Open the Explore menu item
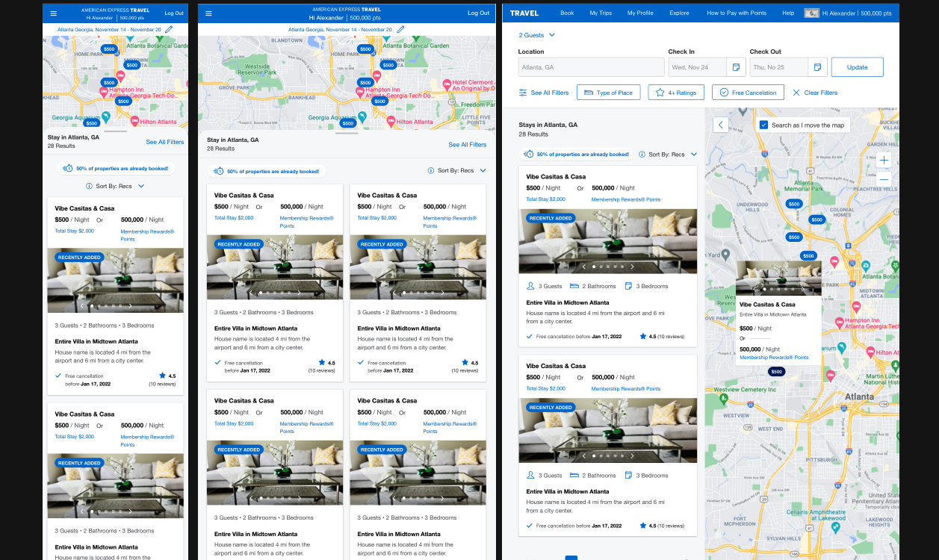This screenshot has width=939, height=560. (680, 13)
